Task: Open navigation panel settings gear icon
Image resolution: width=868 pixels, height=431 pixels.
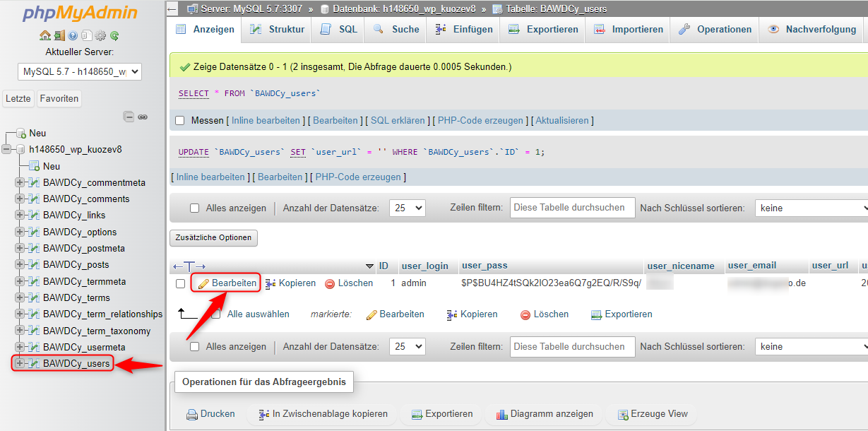Action: pos(100,35)
